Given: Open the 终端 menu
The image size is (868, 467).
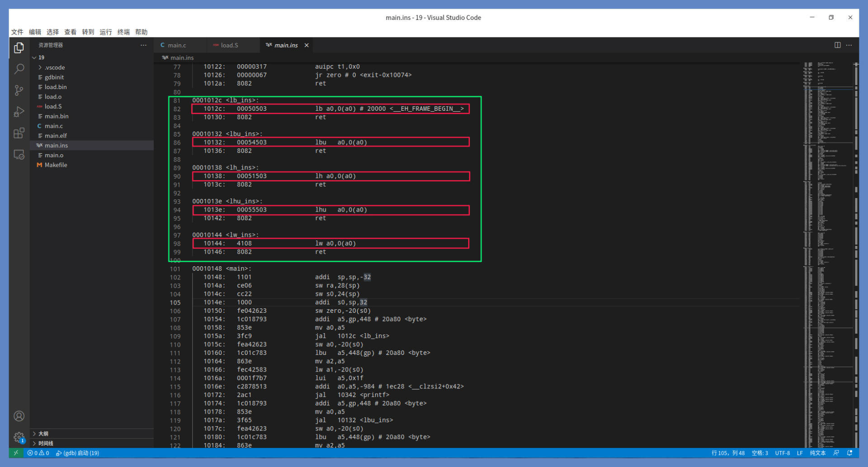Looking at the screenshot, I should [x=123, y=32].
